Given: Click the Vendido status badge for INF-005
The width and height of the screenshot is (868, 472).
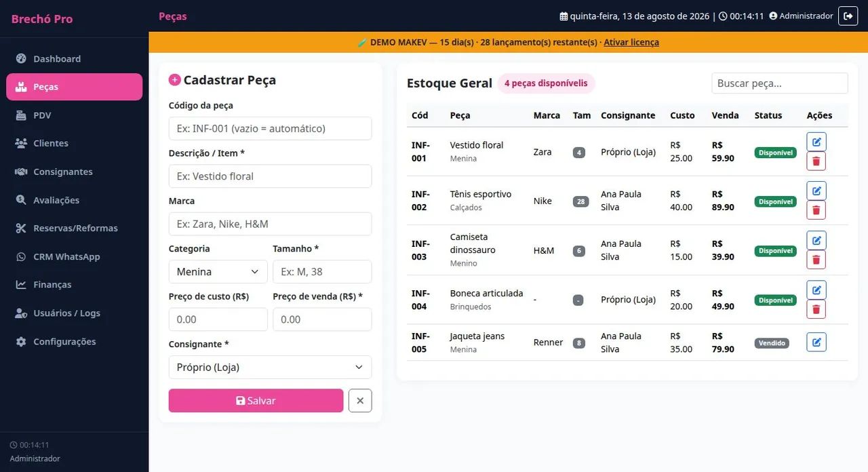Looking at the screenshot, I should [772, 343].
